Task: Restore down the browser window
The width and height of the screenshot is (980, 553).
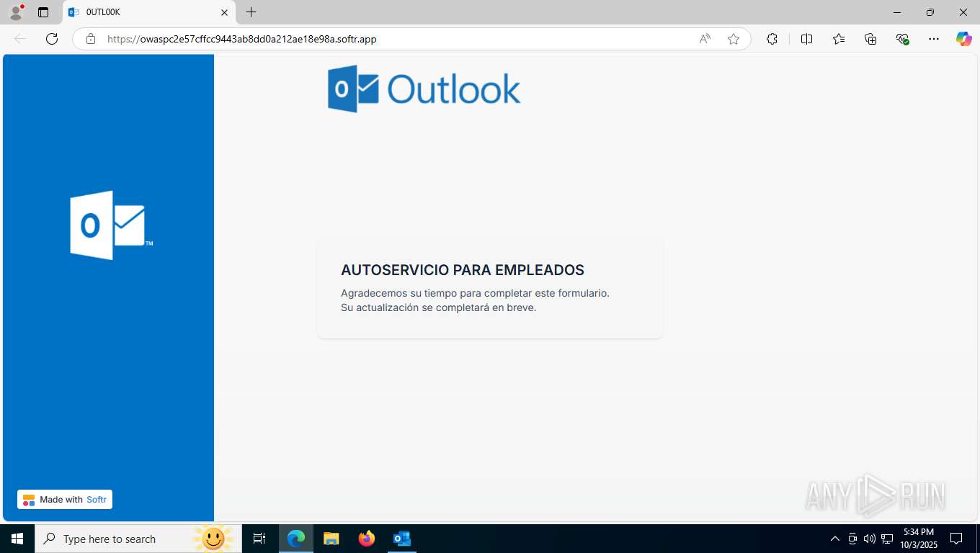Action: pos(930,12)
